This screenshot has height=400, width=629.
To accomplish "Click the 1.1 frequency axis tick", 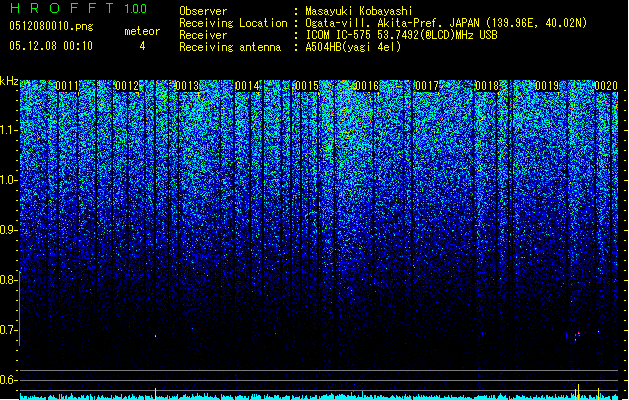I will (9, 130).
